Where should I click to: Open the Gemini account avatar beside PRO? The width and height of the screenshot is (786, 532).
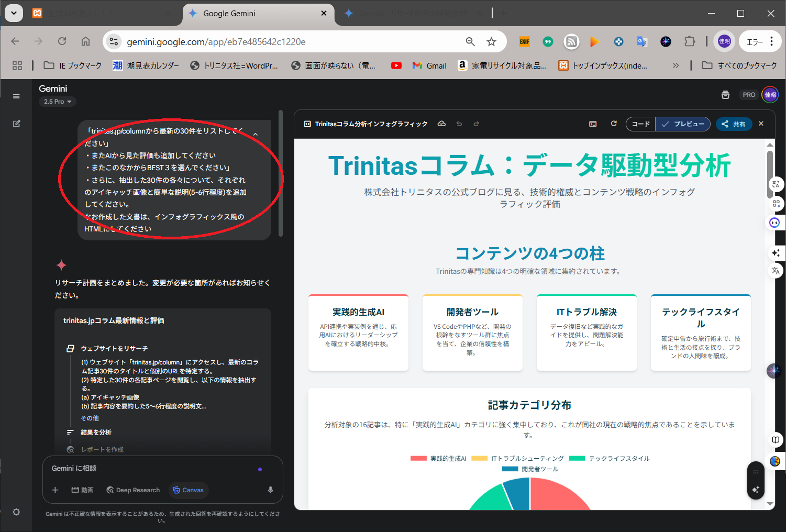coord(770,95)
